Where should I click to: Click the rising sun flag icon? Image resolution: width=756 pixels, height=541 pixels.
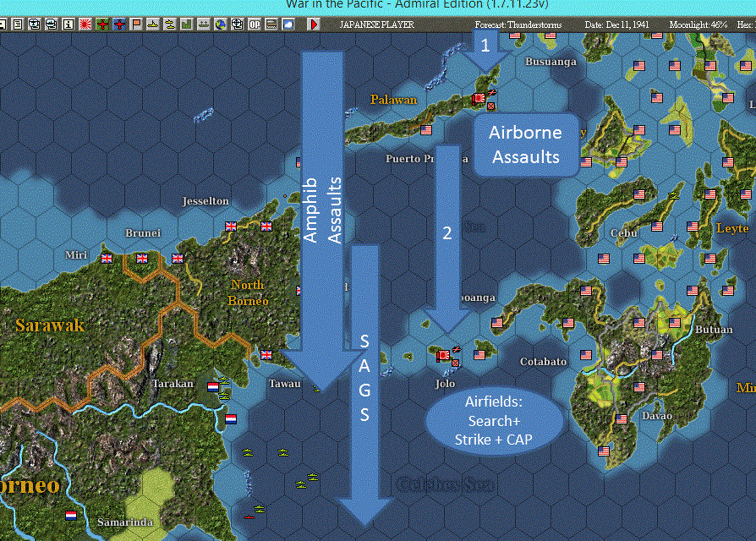coord(85,24)
